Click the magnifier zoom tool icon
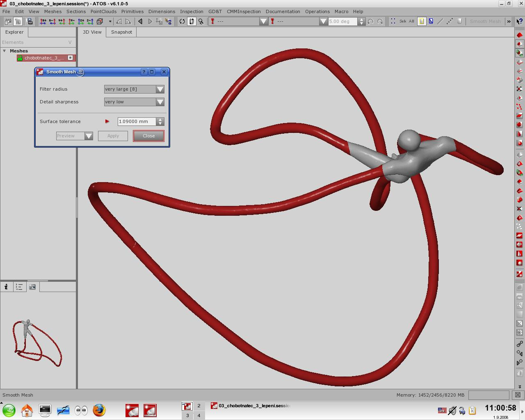Screen dimensions: 525x420 point(201,21)
